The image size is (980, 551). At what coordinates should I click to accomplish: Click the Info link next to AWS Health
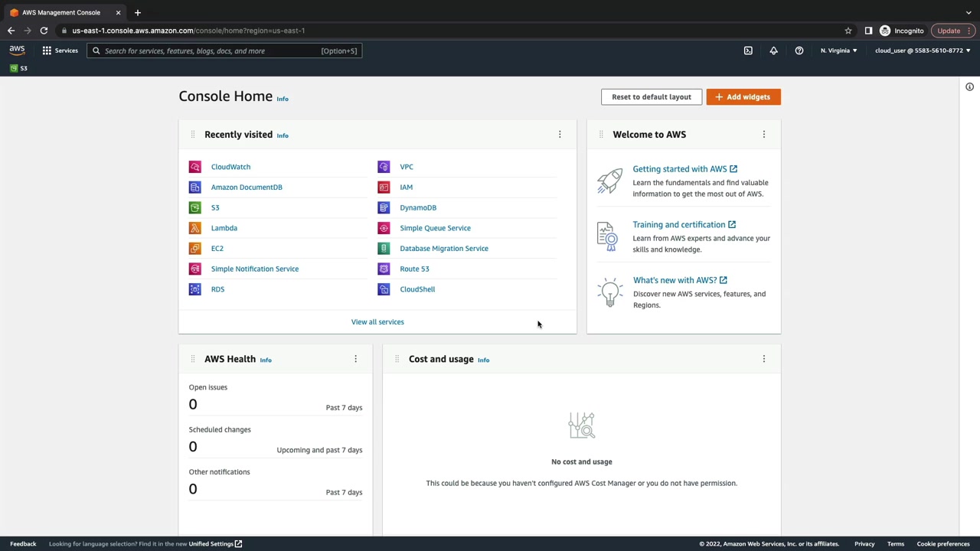[266, 360]
